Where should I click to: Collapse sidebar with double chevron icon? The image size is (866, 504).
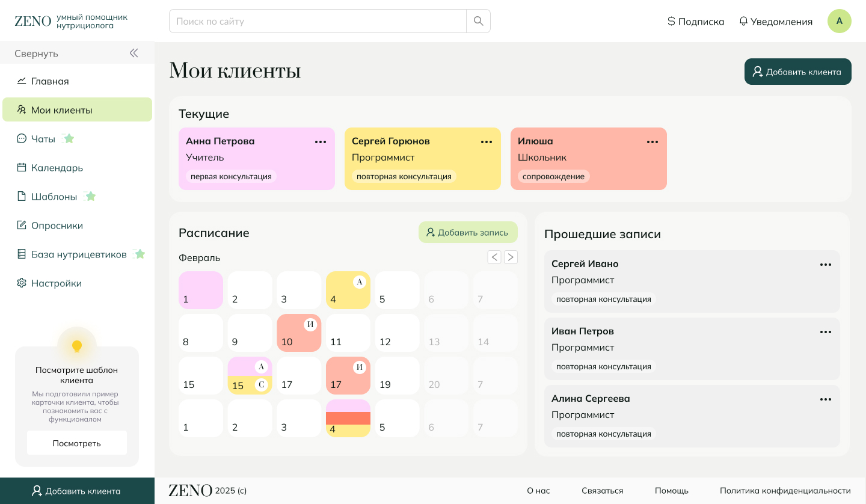(x=134, y=53)
